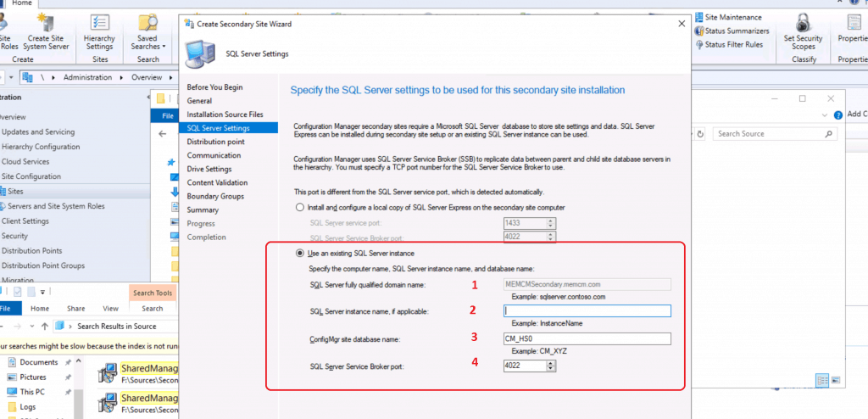Click the ConfigMgr site database name field
The image size is (868, 419).
click(587, 338)
